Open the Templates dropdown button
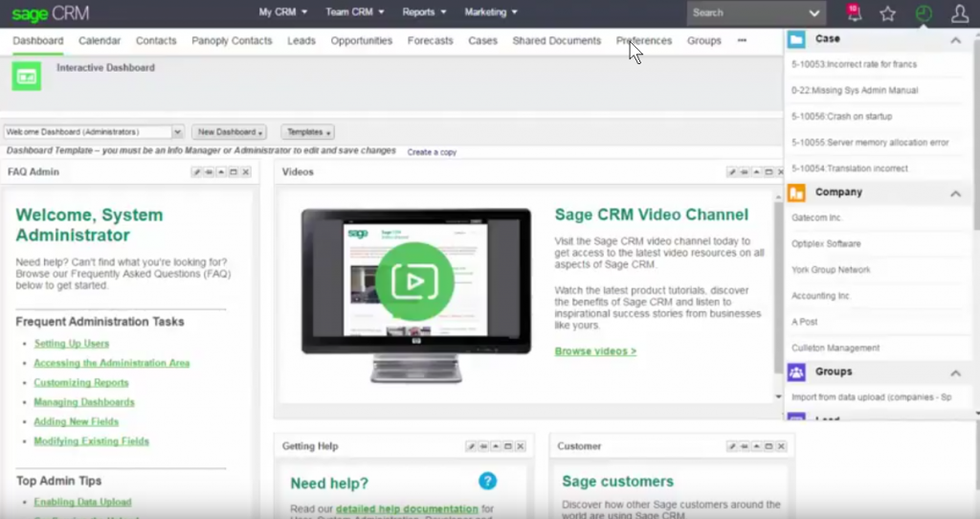This screenshot has width=980, height=519. tap(308, 132)
